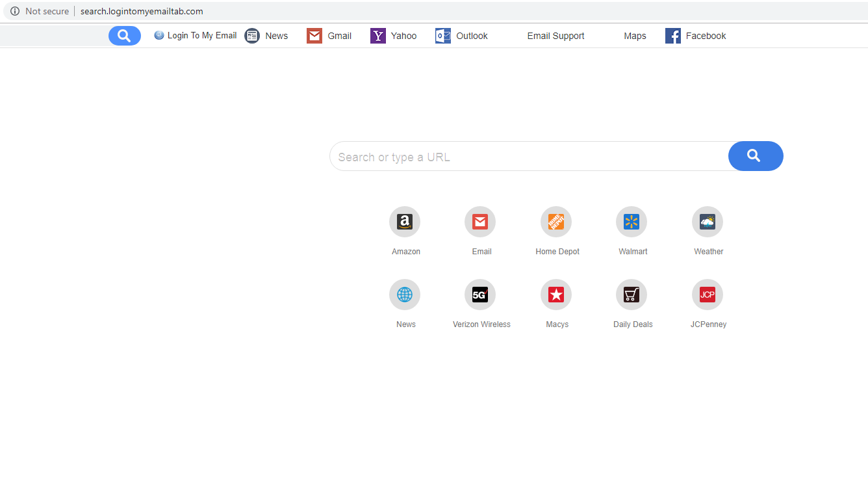868x489 pixels.
Task: Focus the Search or type a URL field
Action: tap(529, 156)
